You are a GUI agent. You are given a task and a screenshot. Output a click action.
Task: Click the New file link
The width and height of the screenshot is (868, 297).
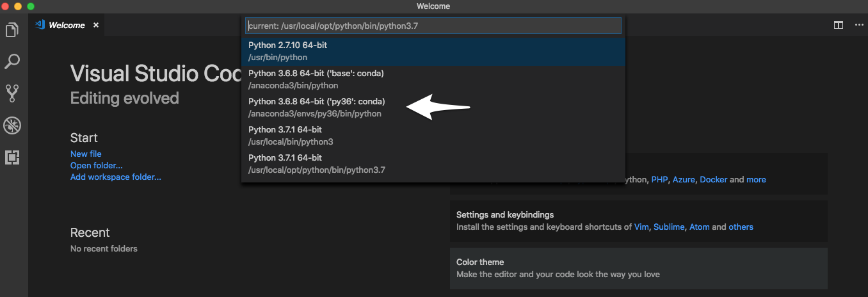[x=86, y=154]
